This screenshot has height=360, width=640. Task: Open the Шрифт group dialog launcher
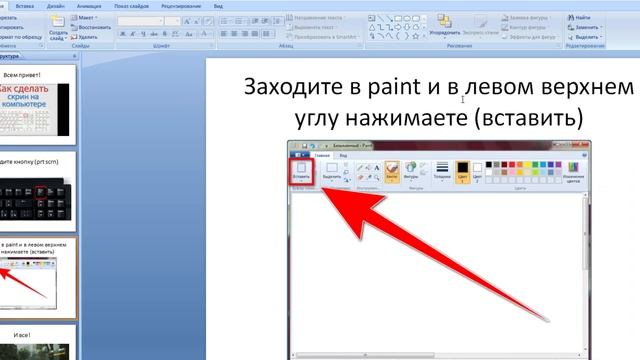pyautogui.click(x=211, y=45)
